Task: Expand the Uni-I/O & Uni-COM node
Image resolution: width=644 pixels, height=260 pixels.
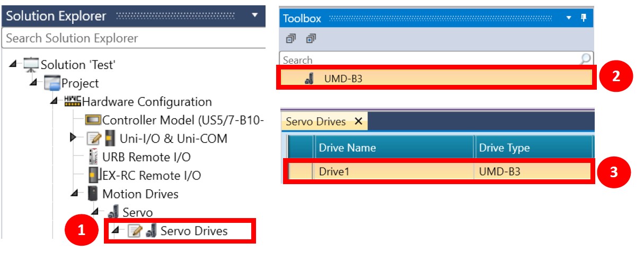Action: pos(74,138)
